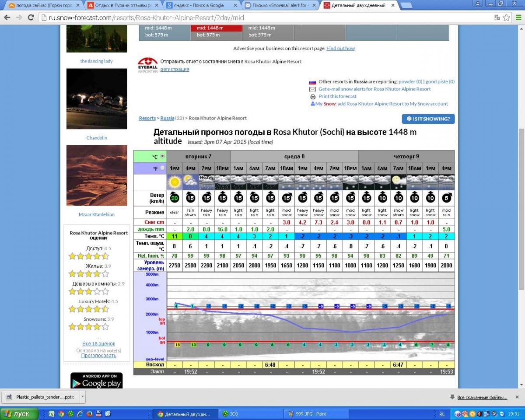
Task: Click the '16.0' rain mm cell
Action: tap(222, 229)
